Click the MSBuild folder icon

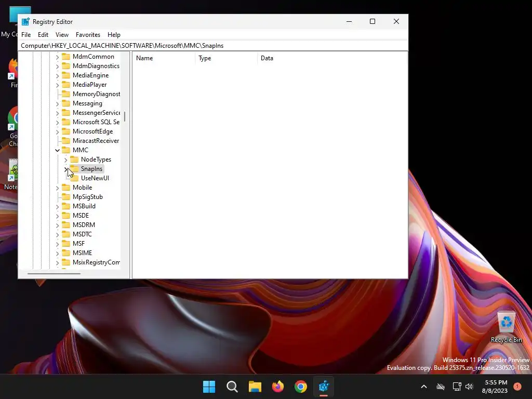(66, 206)
